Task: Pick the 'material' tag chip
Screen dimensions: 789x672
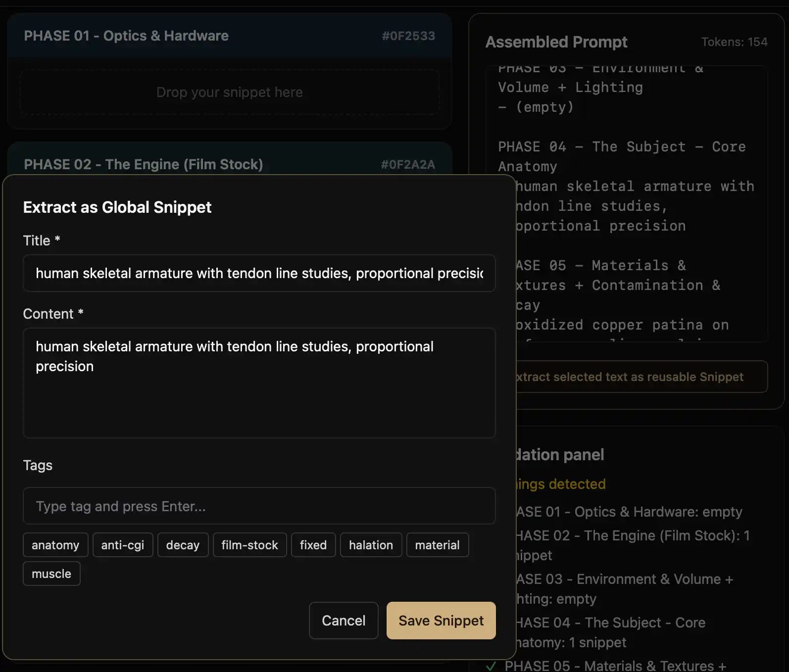Action: pos(437,545)
